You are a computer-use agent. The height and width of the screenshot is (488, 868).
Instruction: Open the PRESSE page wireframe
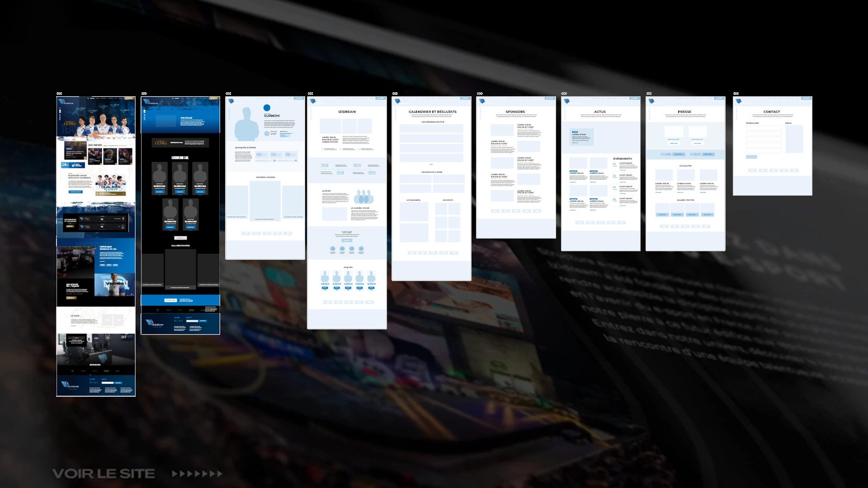coord(685,174)
